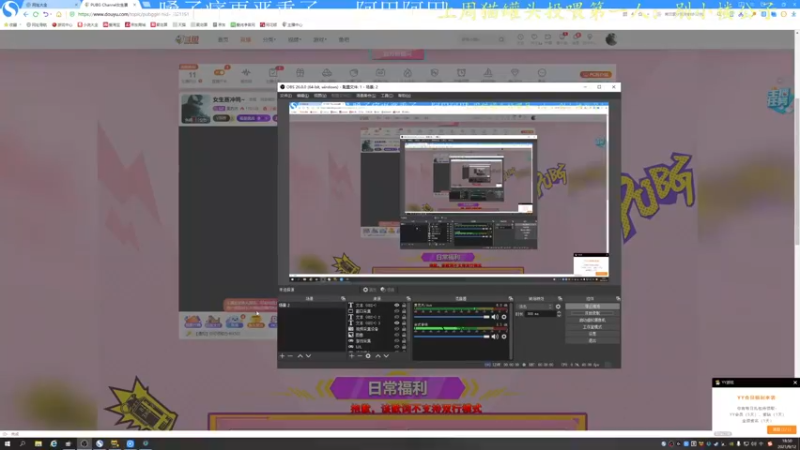800x450 pixels.
Task: Click the alarm clock icon in activity bar
Action: tap(461, 73)
